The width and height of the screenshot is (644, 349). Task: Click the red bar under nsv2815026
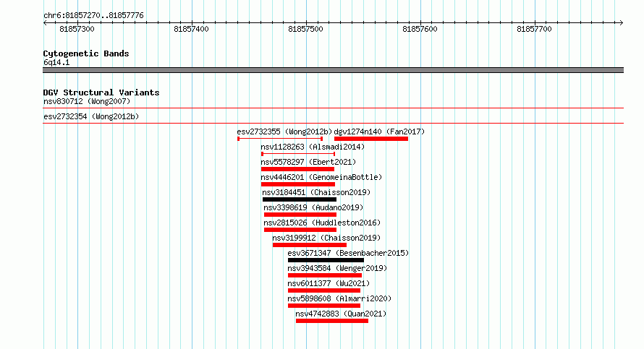(x=300, y=230)
